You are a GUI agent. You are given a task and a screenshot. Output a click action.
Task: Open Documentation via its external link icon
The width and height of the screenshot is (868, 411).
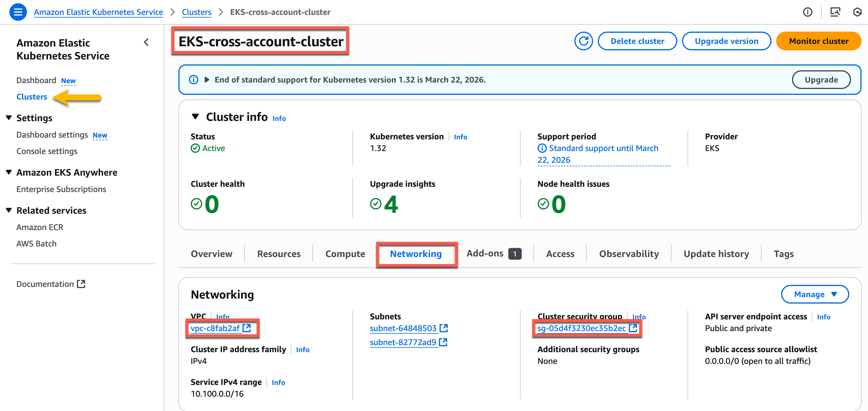coord(81,284)
